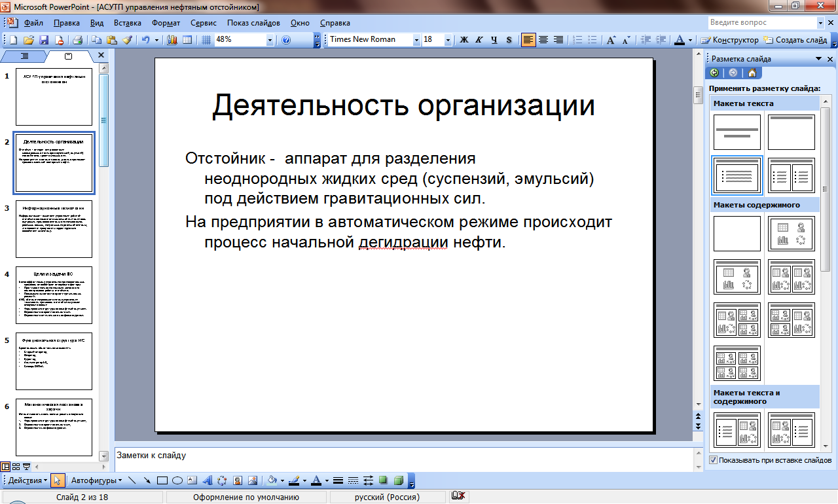
Task: Toggle 'Показывать при вставке слайдов' checkbox
Action: tap(713, 460)
